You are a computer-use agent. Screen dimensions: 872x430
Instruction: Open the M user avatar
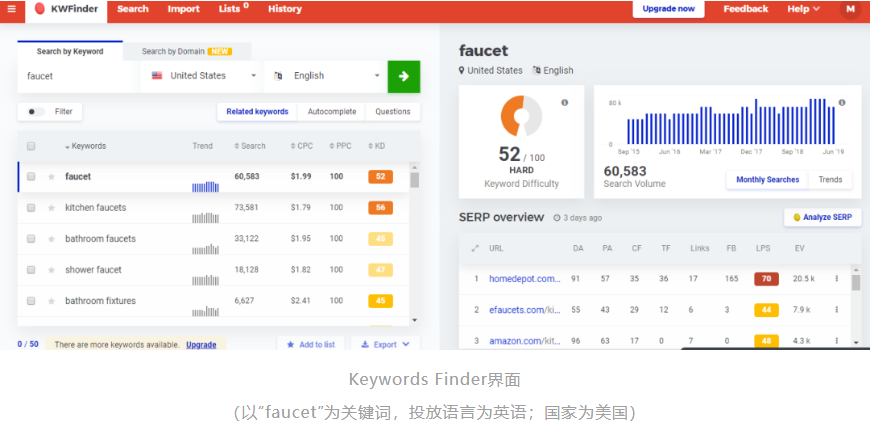pyautogui.click(x=850, y=9)
